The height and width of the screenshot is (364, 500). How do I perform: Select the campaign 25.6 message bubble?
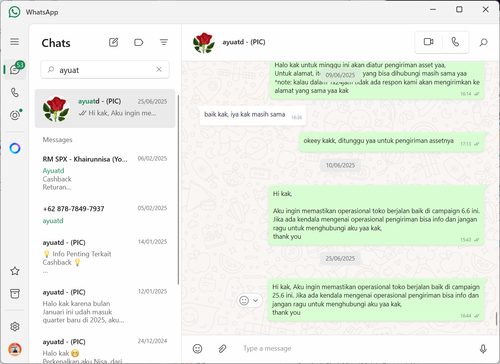click(x=376, y=300)
